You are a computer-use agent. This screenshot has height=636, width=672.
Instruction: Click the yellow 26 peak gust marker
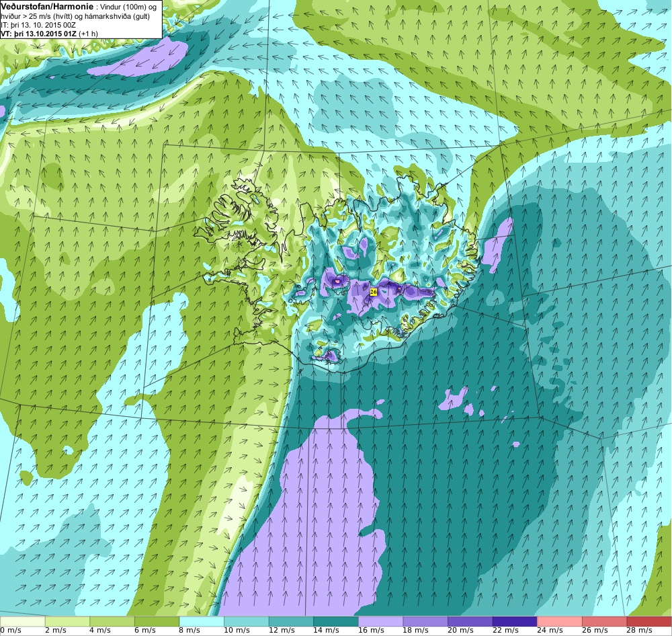click(373, 292)
